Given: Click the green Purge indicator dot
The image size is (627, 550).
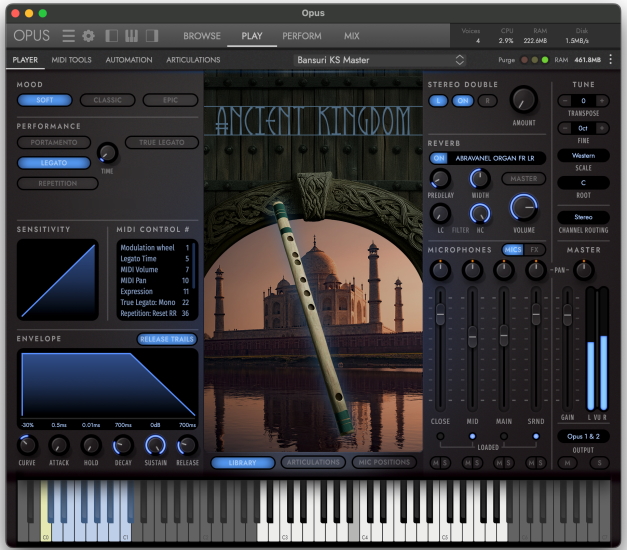Looking at the screenshot, I should pos(545,60).
